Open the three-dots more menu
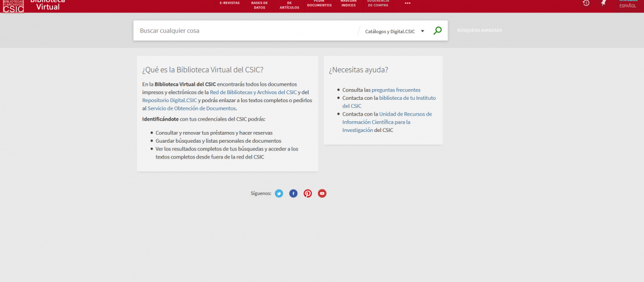644x282 pixels. pos(407,3)
